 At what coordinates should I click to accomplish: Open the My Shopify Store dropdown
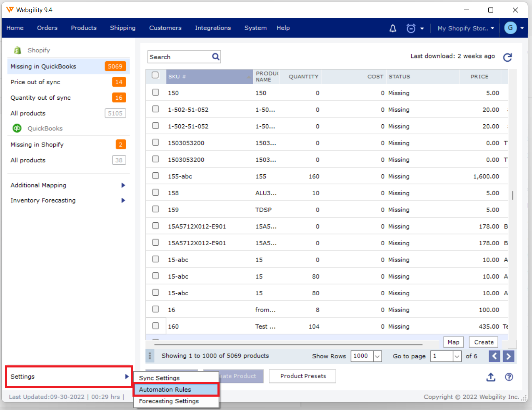(466, 28)
